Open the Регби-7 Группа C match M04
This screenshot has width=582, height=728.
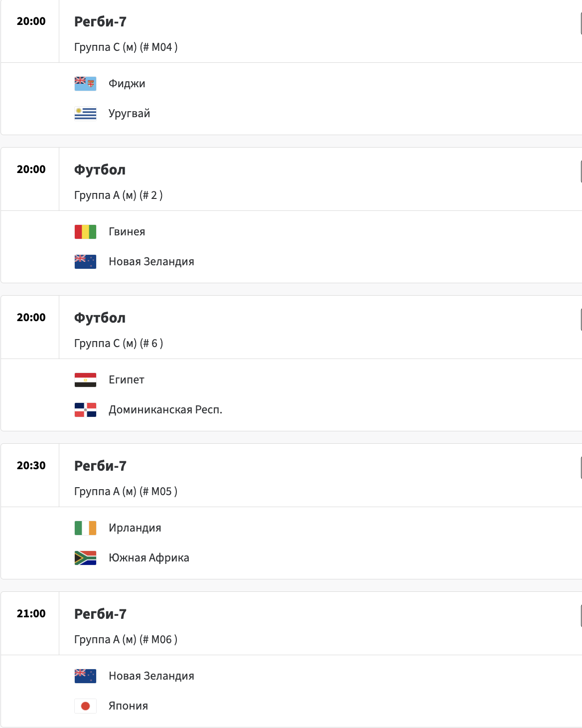point(101,22)
